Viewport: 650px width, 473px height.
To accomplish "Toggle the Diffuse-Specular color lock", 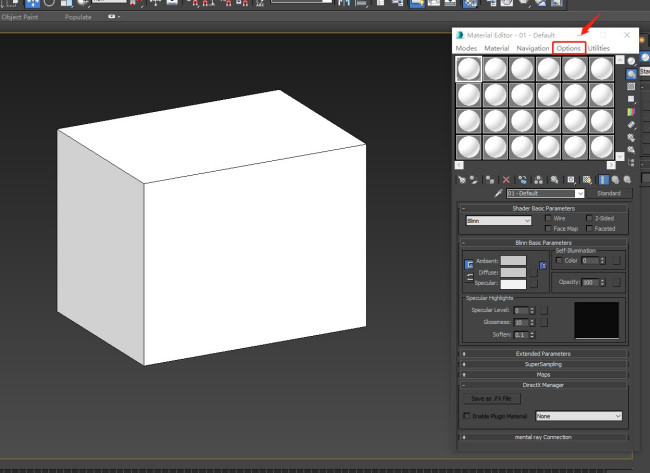I will 469,277.
